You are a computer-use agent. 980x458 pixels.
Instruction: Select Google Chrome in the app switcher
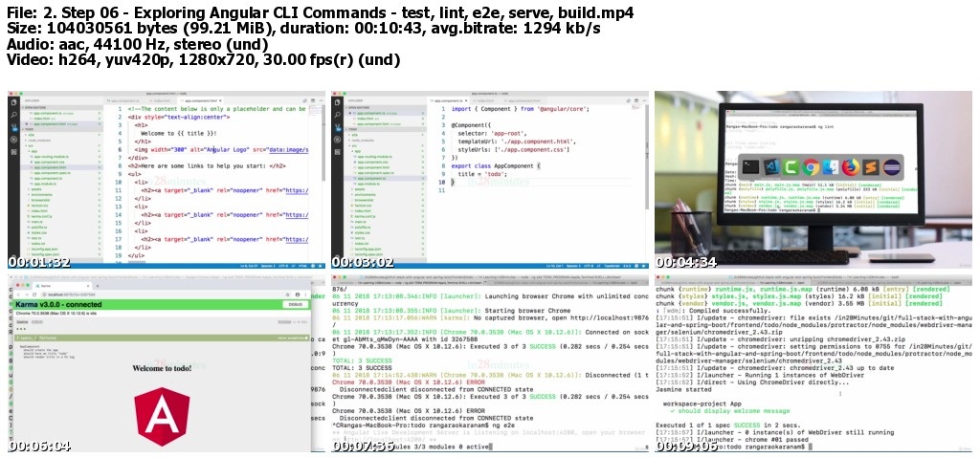coord(811,166)
